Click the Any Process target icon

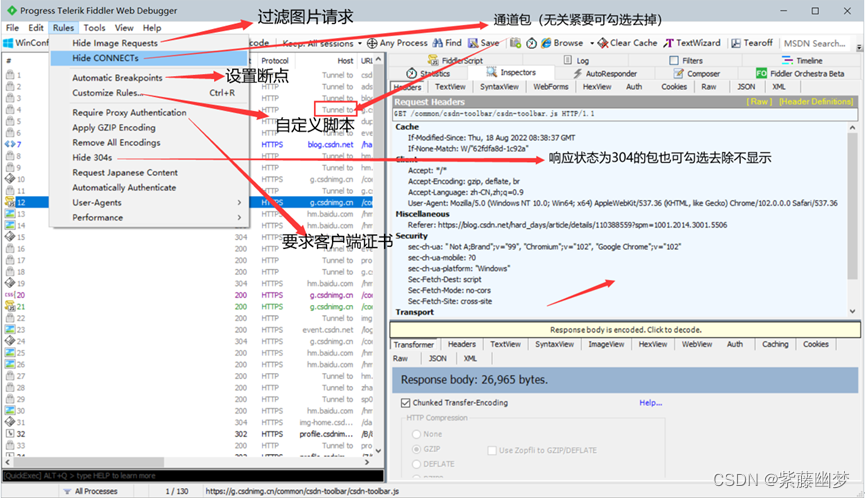click(372, 43)
